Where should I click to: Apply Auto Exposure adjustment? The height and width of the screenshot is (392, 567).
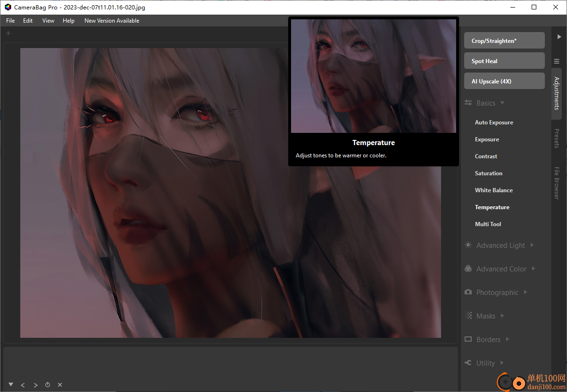494,122
